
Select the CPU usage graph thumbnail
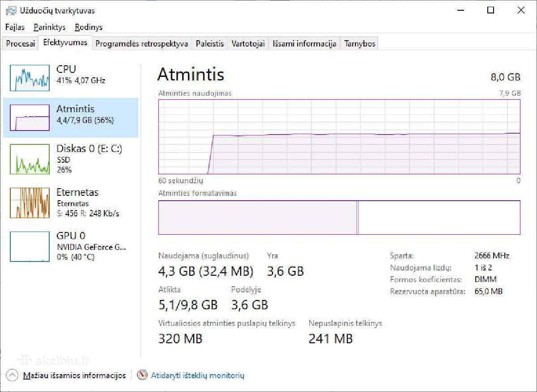(30, 77)
